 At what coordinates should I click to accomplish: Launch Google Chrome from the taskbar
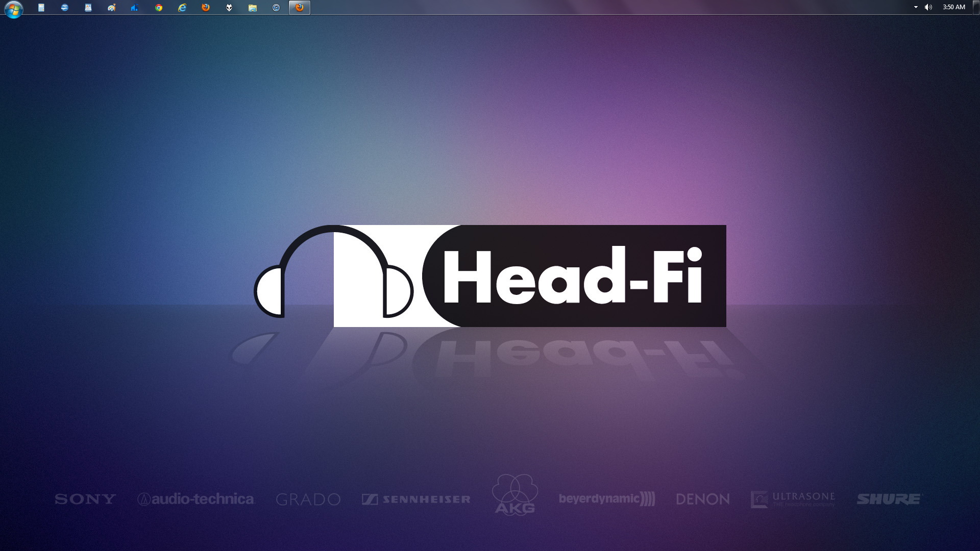pos(159,8)
